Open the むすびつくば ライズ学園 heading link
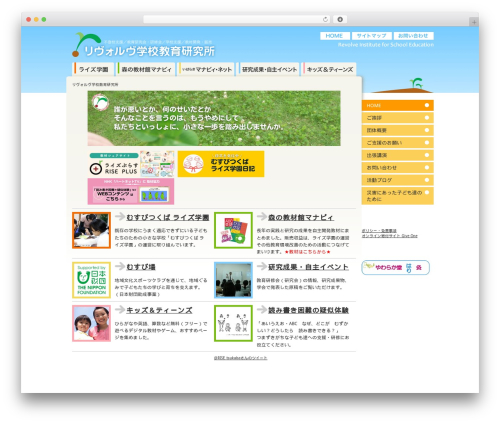 [x=168, y=217]
